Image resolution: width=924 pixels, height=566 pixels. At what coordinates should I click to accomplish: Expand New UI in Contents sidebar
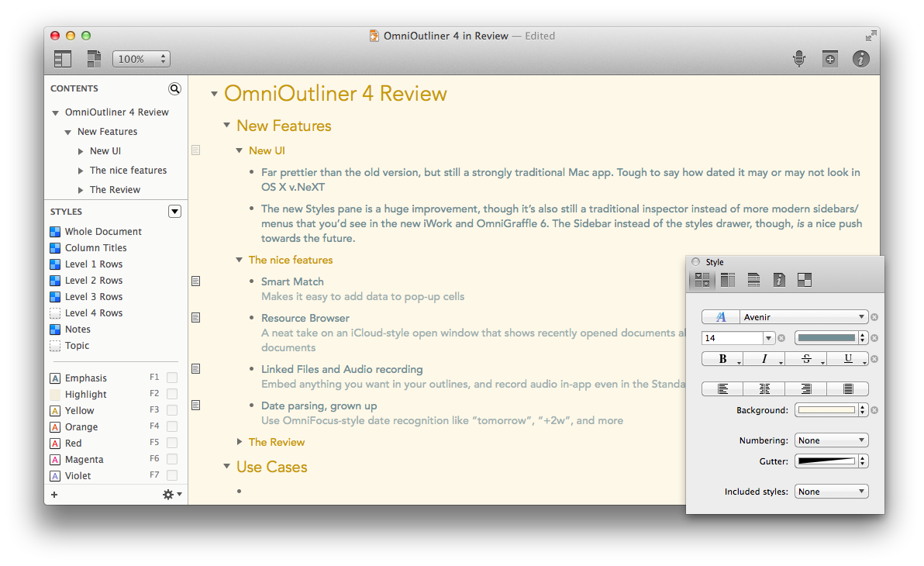coord(81,151)
